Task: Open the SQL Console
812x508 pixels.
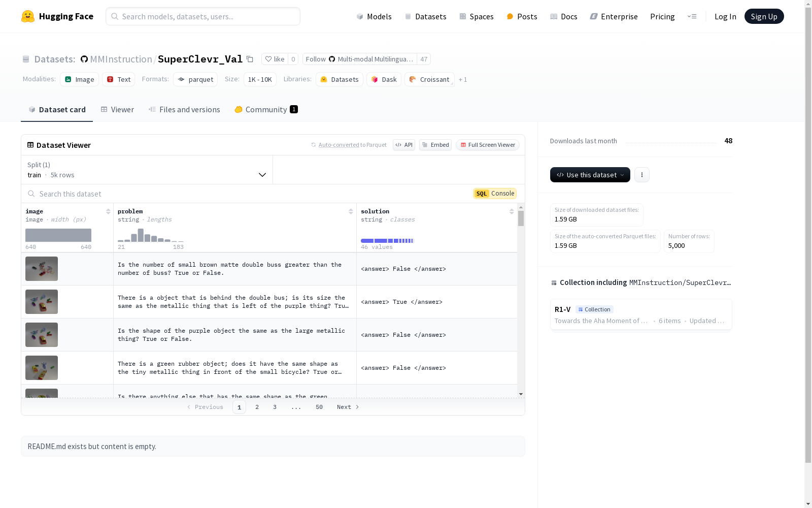Action: tap(495, 194)
